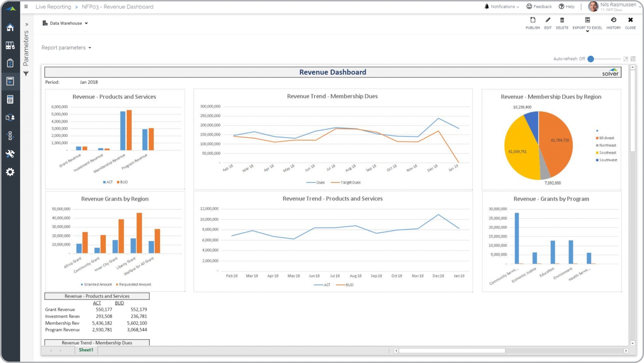Select the Sheet1 tab

click(x=86, y=350)
